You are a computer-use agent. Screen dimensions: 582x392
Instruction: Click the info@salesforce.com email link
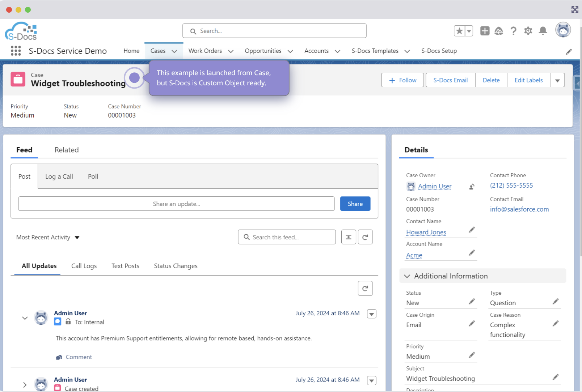(x=519, y=209)
